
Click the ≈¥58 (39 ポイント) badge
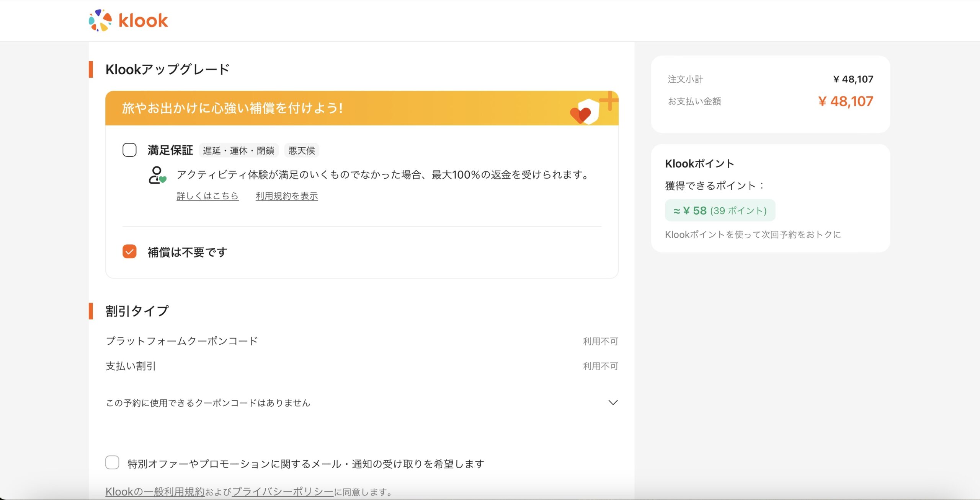pos(720,210)
